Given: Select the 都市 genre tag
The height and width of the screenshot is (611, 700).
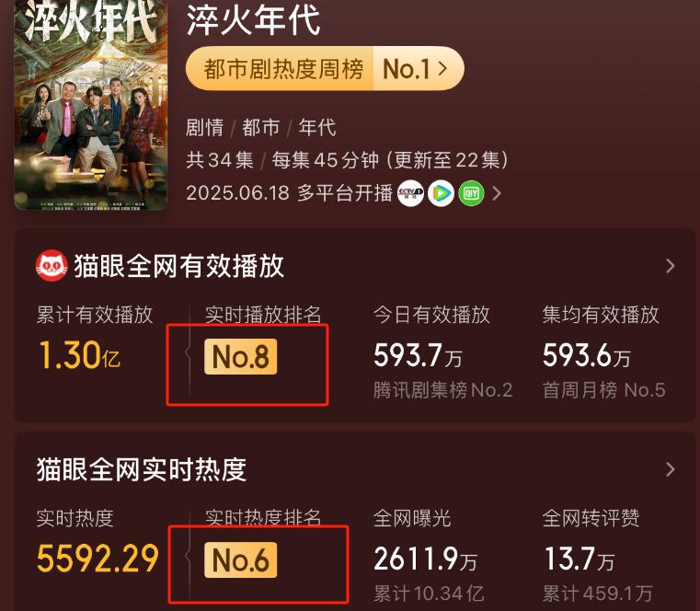Looking at the screenshot, I should click(261, 128).
